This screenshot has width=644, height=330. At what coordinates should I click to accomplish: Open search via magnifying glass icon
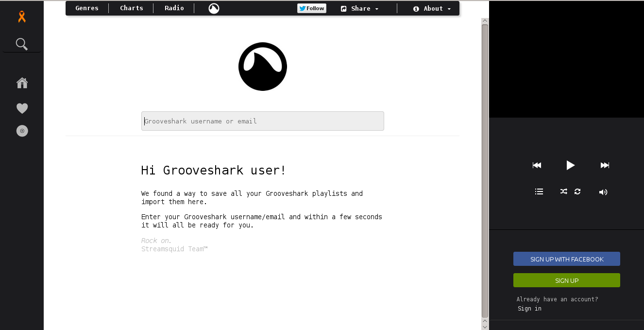pyautogui.click(x=22, y=44)
